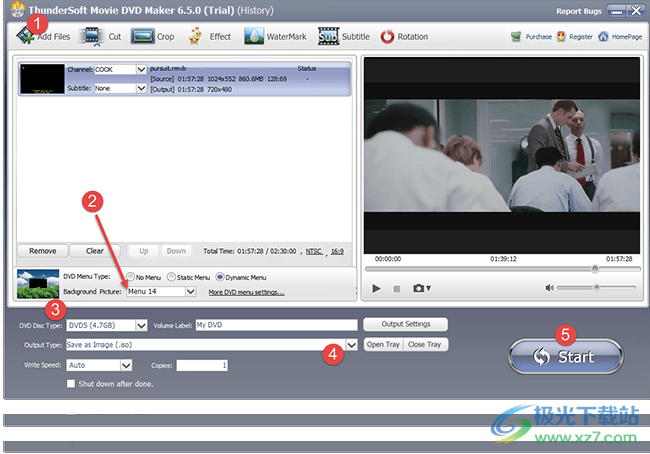Click the video seek slider handle
Viewport: 650px width, 454px height.
[595, 269]
